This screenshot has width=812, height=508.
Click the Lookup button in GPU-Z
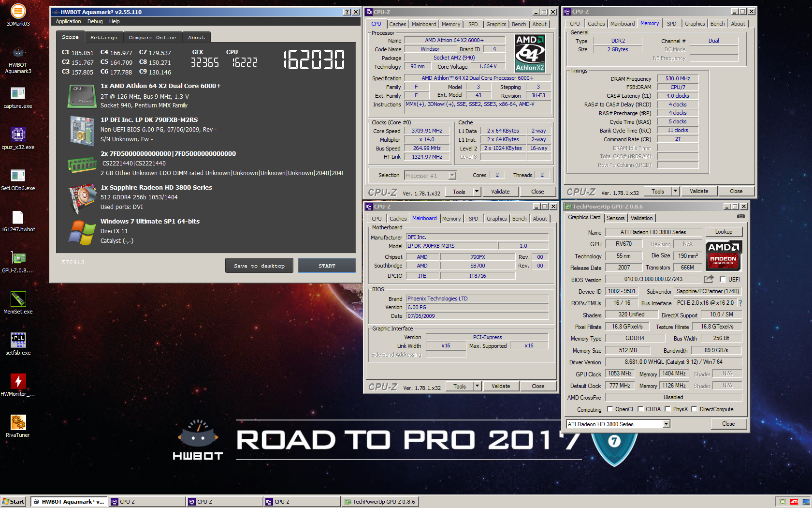724,232
